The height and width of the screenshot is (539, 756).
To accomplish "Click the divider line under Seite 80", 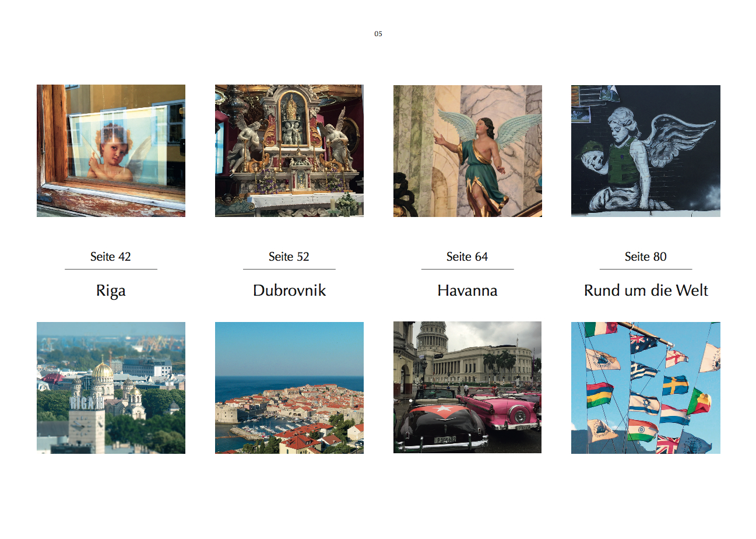I will click(646, 269).
